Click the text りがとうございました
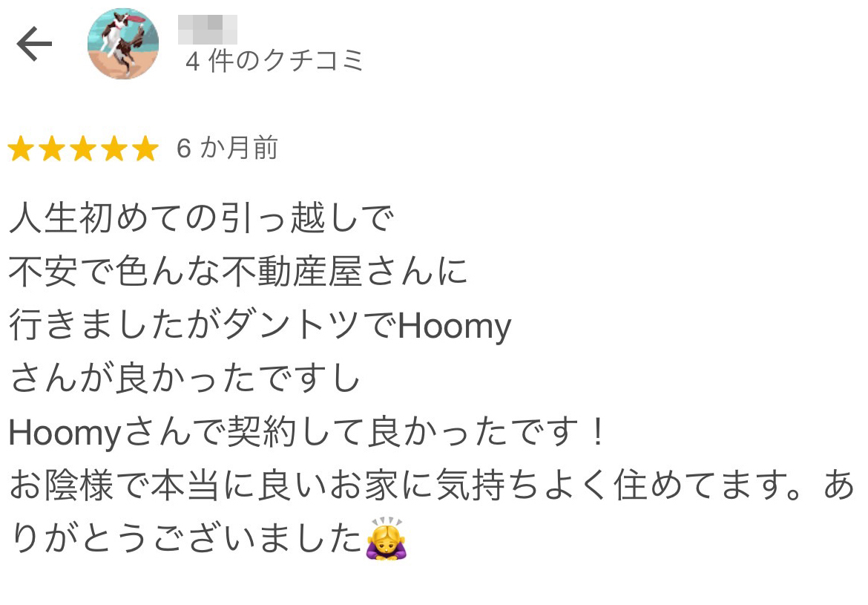868x605 pixels. point(187,538)
